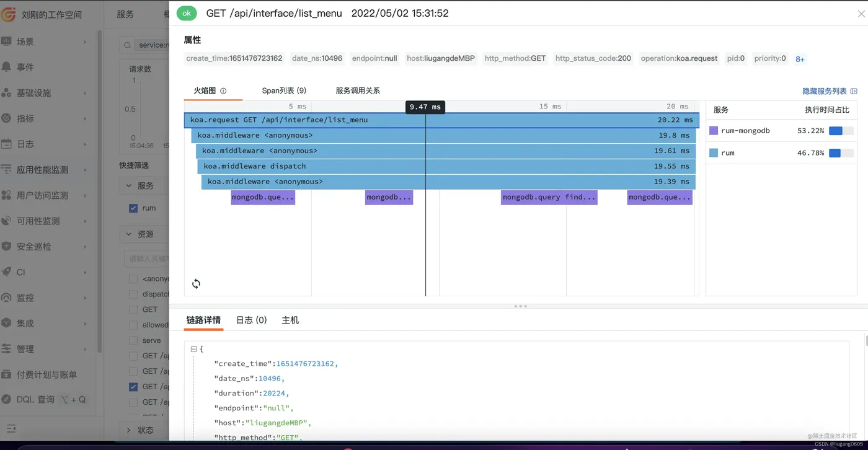Open the 服务调用关系 tab

(358, 90)
